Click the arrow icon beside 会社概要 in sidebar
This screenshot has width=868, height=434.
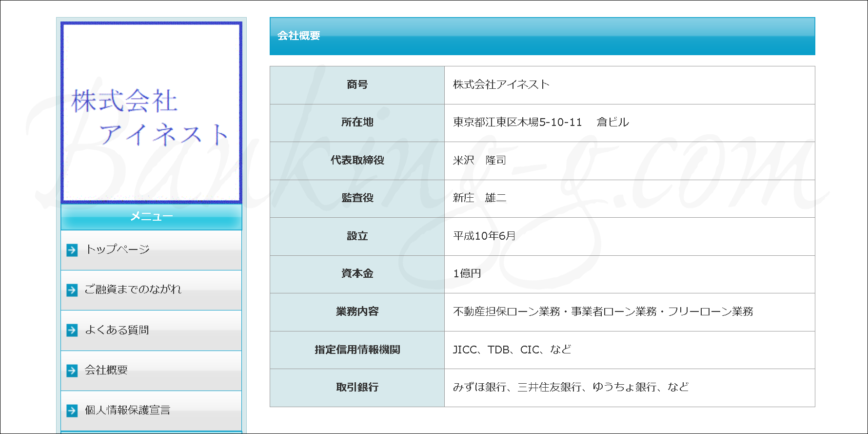point(72,371)
